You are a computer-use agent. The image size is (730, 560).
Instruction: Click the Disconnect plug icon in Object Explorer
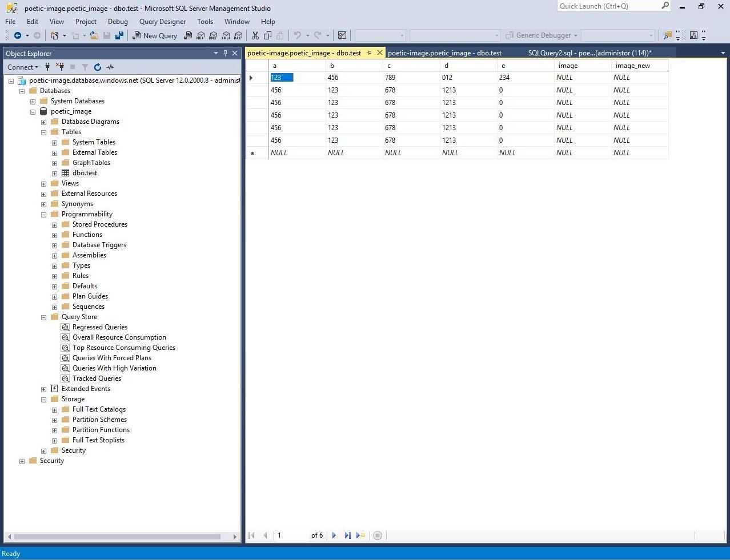coord(60,67)
